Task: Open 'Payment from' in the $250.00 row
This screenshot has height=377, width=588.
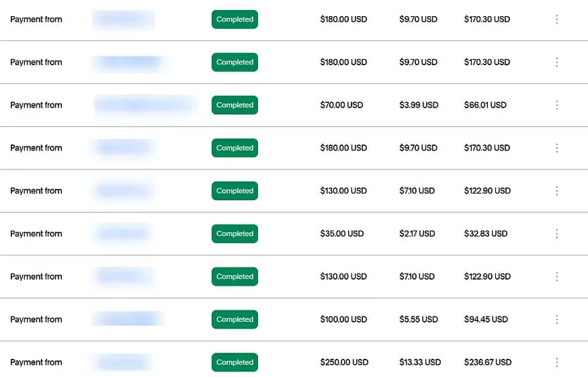Action: click(x=36, y=362)
